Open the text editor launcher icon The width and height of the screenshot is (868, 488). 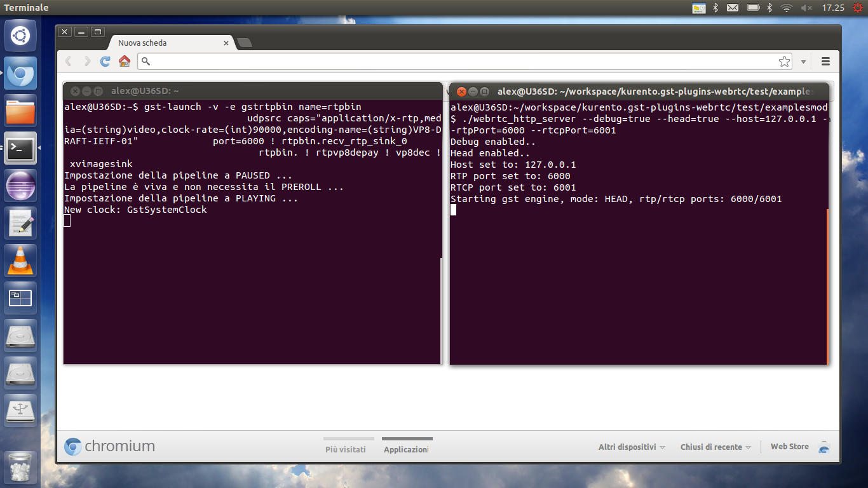click(x=20, y=223)
